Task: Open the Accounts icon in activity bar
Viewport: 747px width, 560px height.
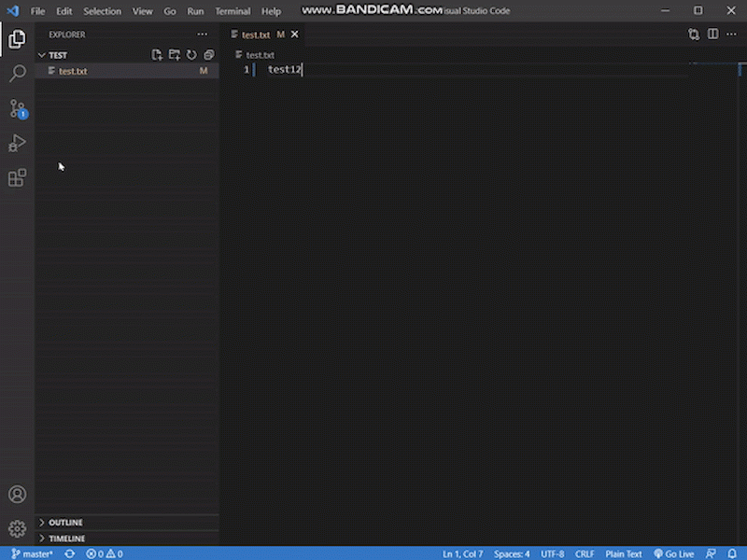Action: point(17,494)
